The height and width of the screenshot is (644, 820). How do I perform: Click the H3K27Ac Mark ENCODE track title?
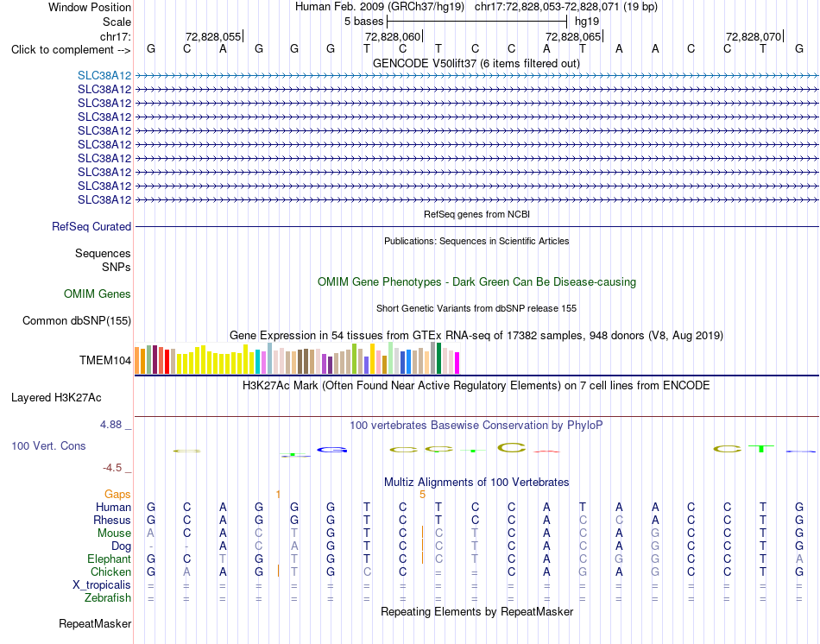coord(476,386)
